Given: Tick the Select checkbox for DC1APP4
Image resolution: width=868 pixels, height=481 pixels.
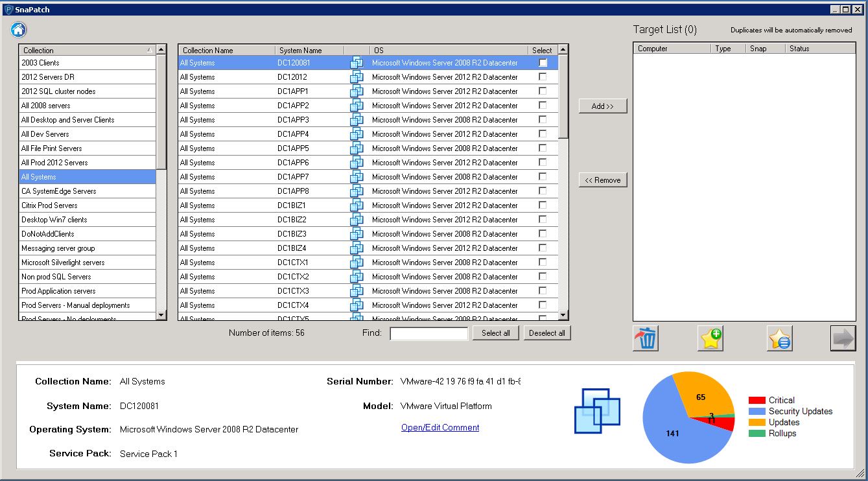Looking at the screenshot, I should point(543,134).
